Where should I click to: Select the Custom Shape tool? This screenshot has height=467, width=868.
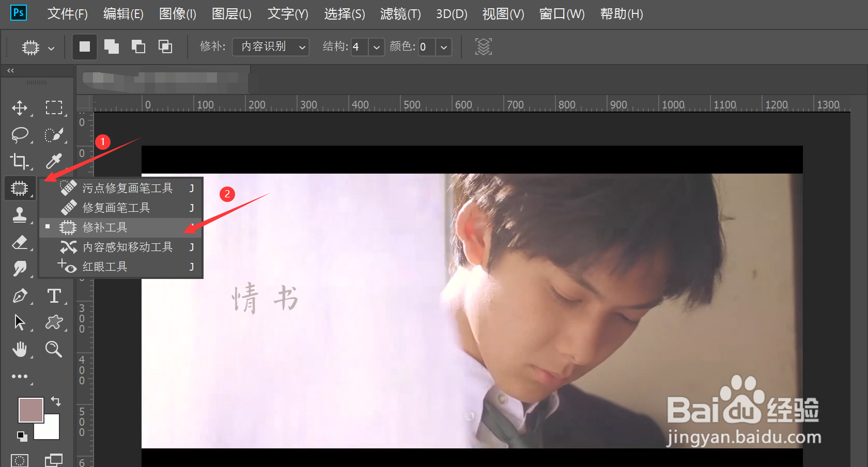pos(54,322)
